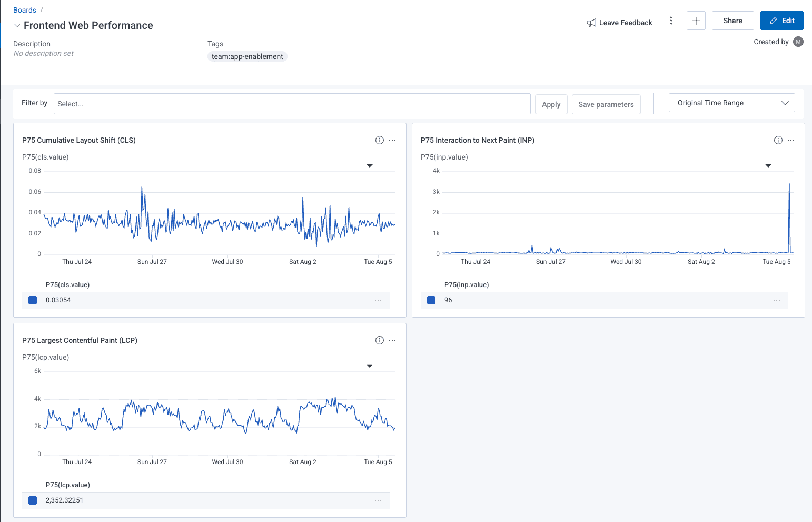Open the info tooltip on the INP chart

click(x=778, y=140)
